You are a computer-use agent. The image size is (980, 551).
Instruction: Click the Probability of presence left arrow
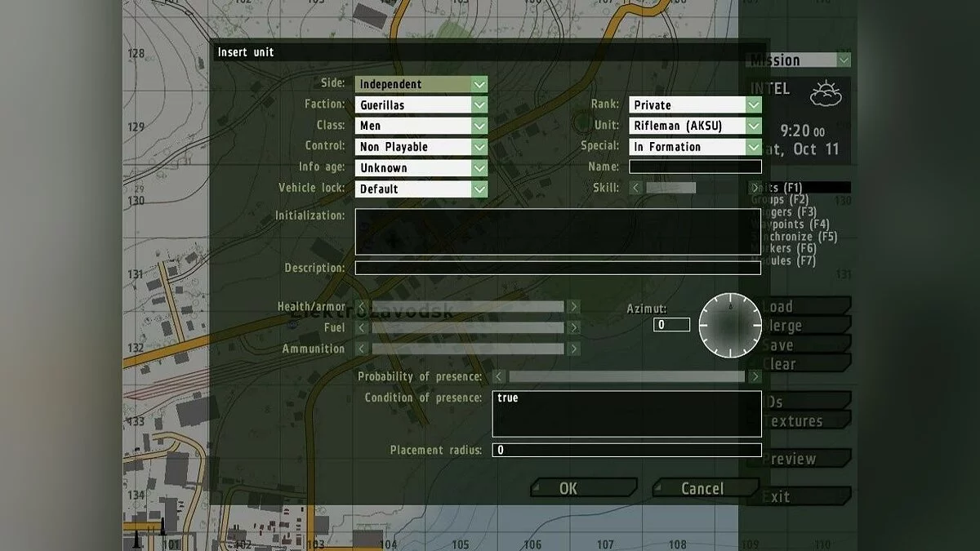pyautogui.click(x=499, y=376)
